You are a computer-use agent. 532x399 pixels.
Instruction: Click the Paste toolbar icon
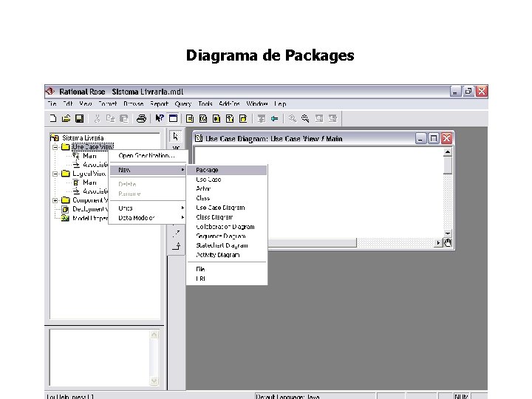pos(124,118)
